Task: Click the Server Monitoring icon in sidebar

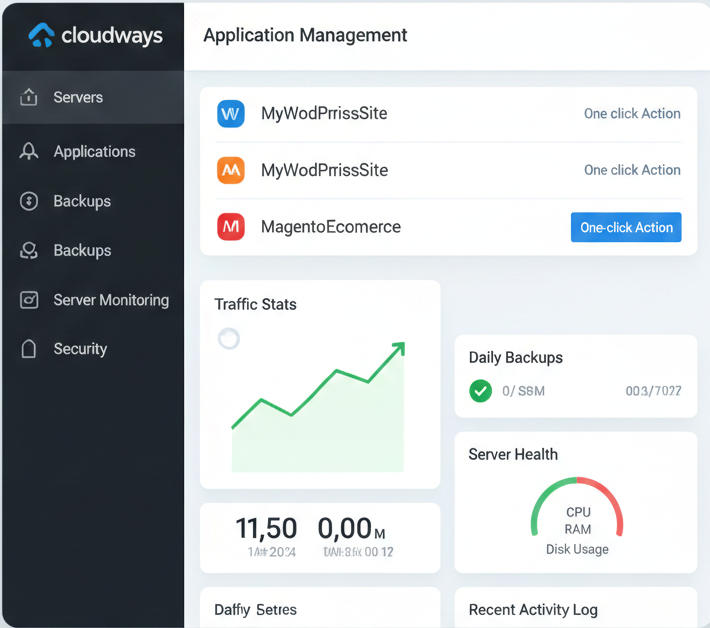Action: coord(29,300)
